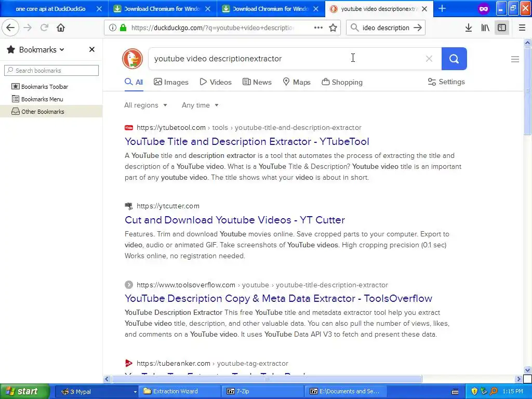Screen dimensions: 532x399
Task: Open a new tab with the plus icon
Action: coord(442,8)
